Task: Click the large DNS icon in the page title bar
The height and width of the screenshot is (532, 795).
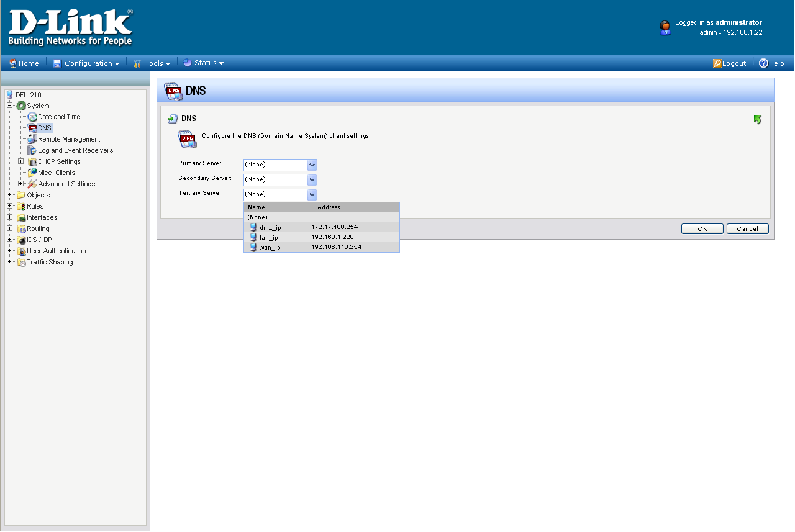Action: click(x=173, y=91)
